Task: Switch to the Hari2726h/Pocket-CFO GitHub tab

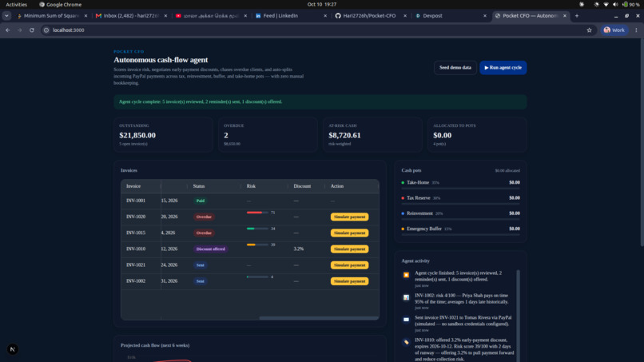Action: tap(371, 16)
